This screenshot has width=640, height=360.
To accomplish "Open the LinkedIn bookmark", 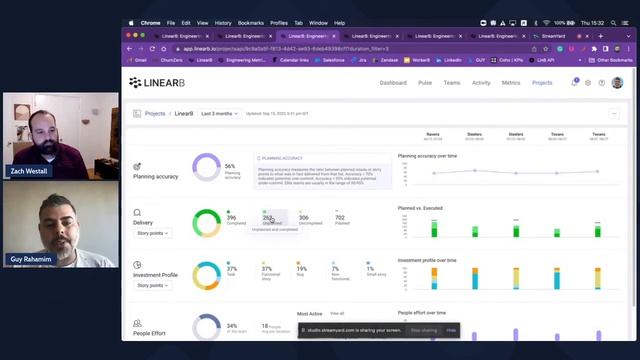I will click(449, 60).
